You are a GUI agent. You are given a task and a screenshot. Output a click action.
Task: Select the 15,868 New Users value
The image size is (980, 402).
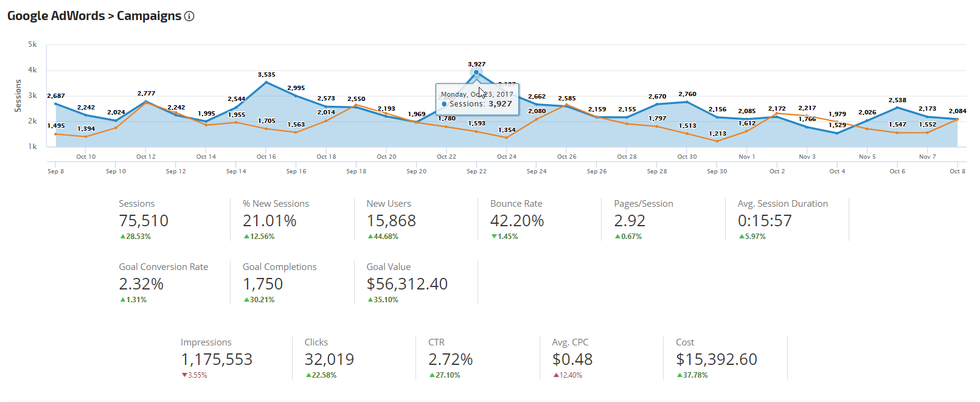(391, 221)
